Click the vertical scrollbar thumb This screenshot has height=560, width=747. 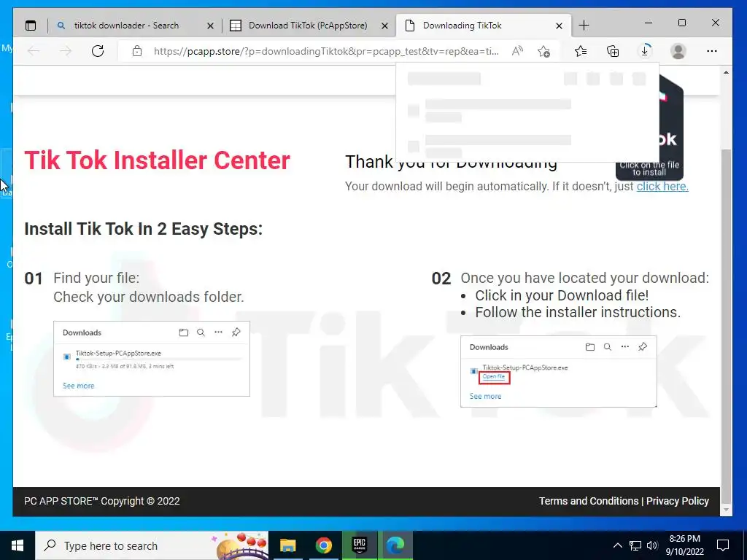pyautogui.click(x=726, y=327)
